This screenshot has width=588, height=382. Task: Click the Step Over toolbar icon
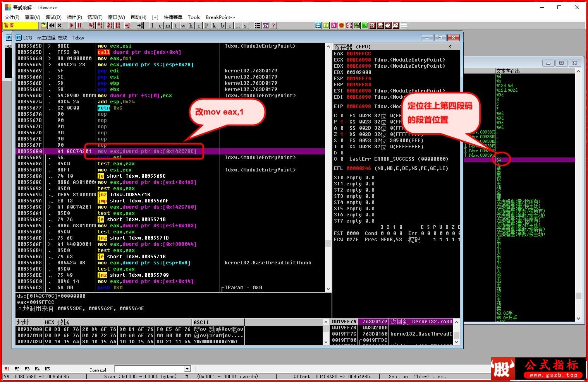coord(100,26)
